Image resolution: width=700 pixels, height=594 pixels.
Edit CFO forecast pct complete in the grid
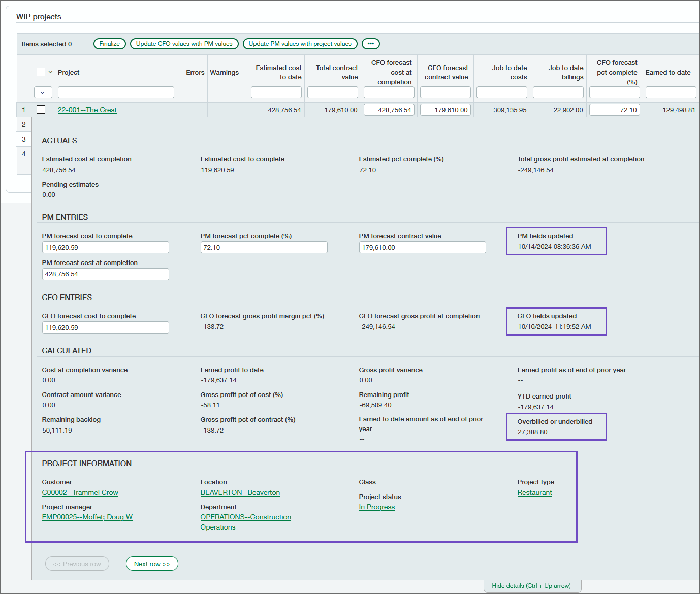click(x=614, y=109)
